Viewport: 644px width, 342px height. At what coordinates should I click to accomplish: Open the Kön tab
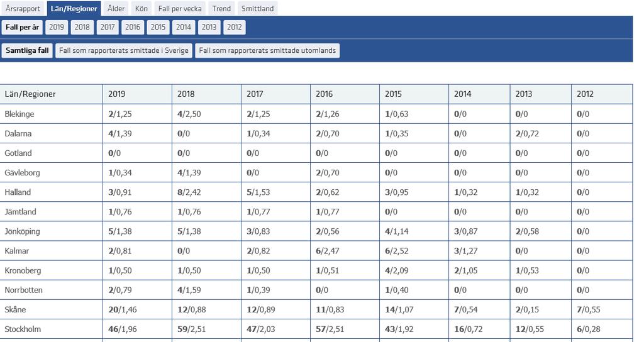(142, 8)
